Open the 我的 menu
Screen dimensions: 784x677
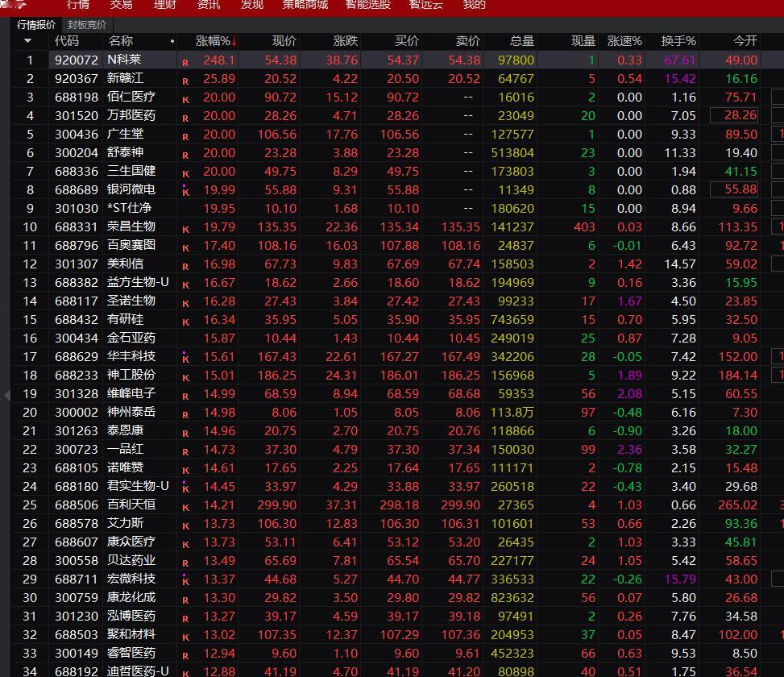coord(474,5)
